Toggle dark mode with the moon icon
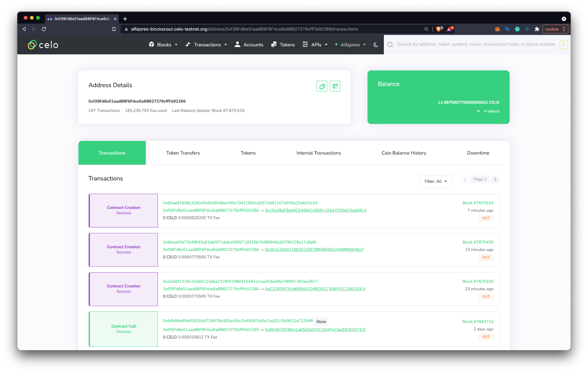Viewport: 588px width, 373px height. pyautogui.click(x=376, y=44)
